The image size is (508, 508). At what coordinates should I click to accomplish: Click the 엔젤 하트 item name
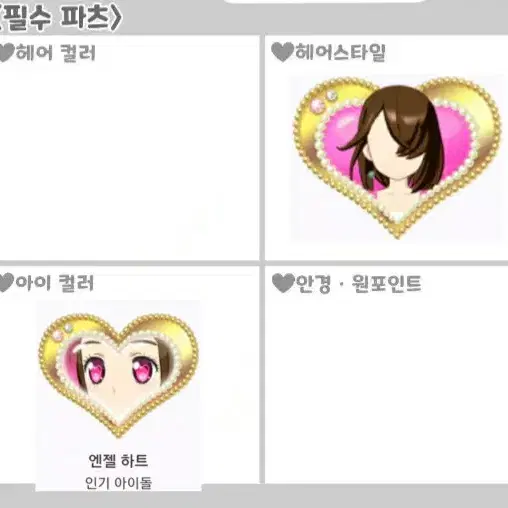point(118,461)
